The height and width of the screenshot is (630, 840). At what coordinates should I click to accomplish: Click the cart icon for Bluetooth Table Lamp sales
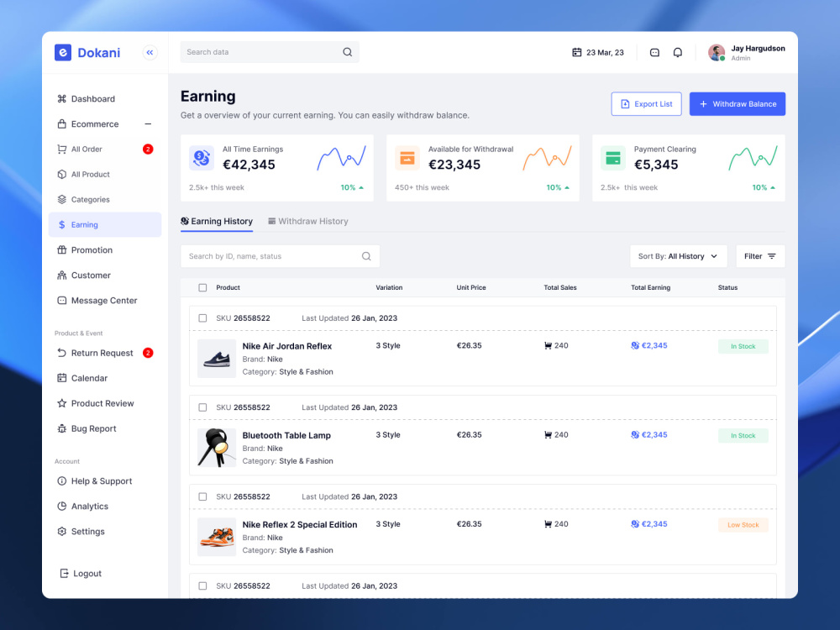click(548, 435)
